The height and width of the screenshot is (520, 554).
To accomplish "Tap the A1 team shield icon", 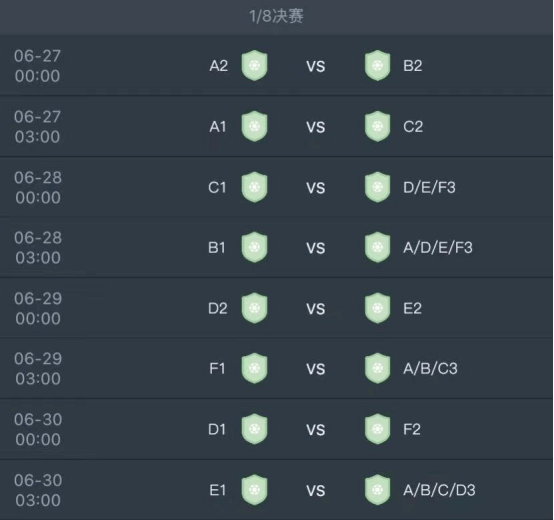I will [254, 126].
